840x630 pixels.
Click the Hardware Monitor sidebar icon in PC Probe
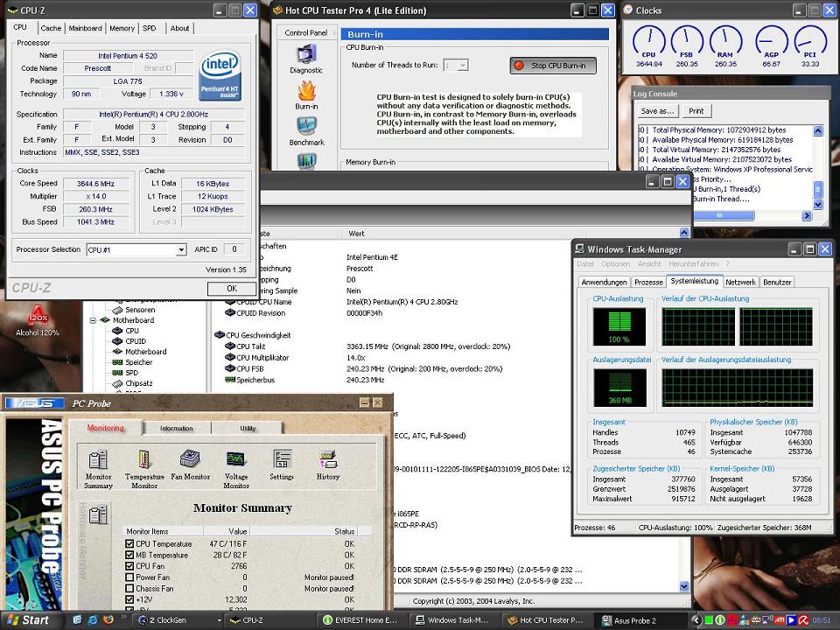pos(98,515)
